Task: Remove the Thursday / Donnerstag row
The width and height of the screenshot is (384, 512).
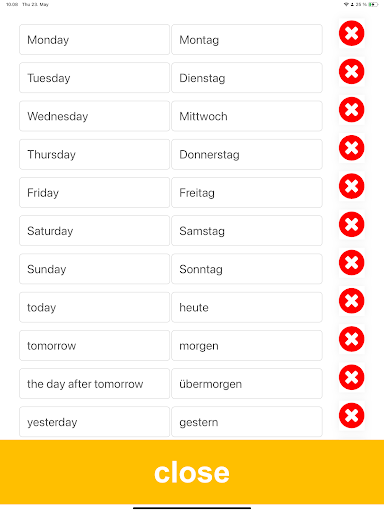Action: click(351, 148)
